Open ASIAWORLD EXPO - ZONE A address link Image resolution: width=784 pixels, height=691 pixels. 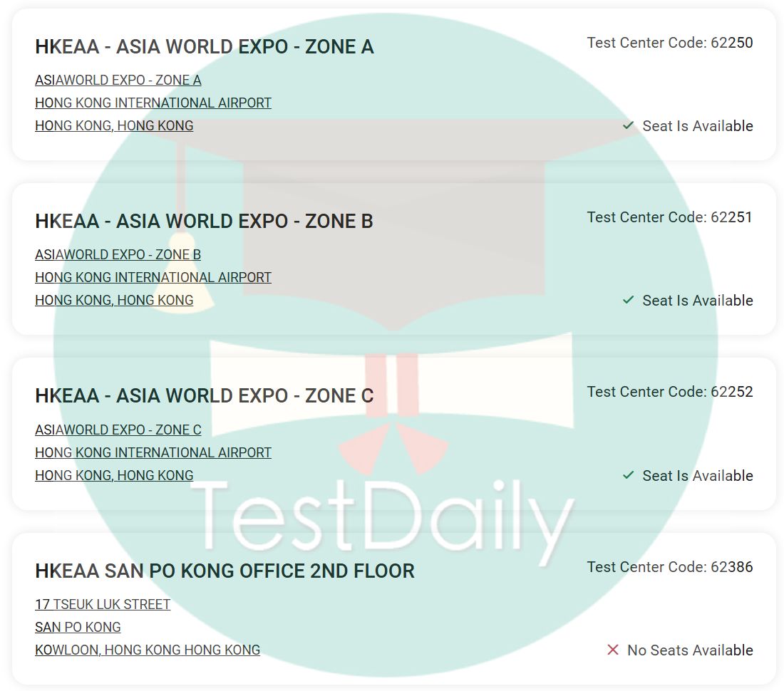pos(118,80)
